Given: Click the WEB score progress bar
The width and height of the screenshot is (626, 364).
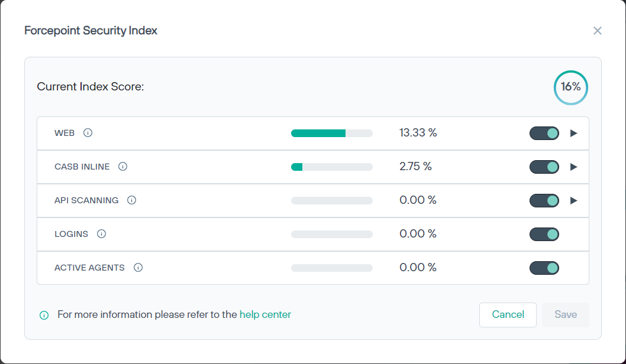Looking at the screenshot, I should [x=332, y=133].
